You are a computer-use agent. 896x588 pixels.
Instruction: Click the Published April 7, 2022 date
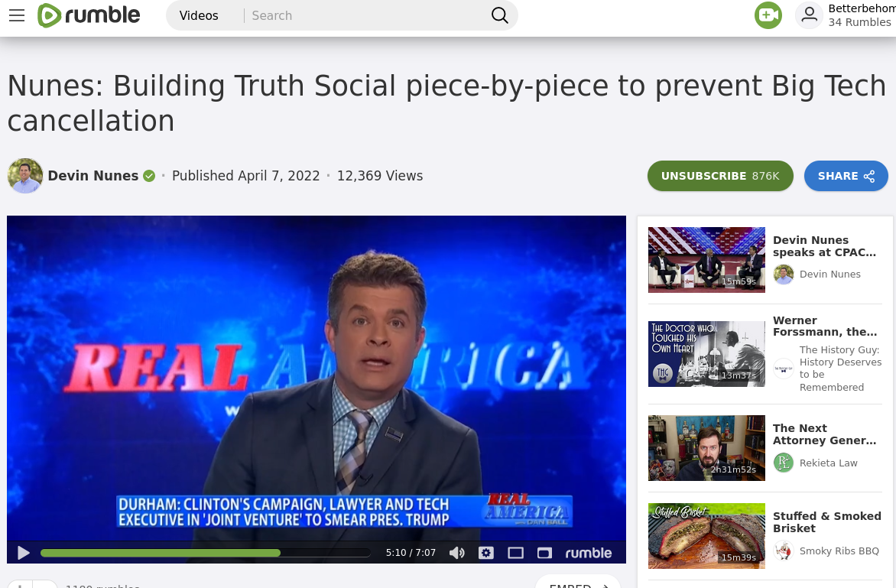coord(245,176)
